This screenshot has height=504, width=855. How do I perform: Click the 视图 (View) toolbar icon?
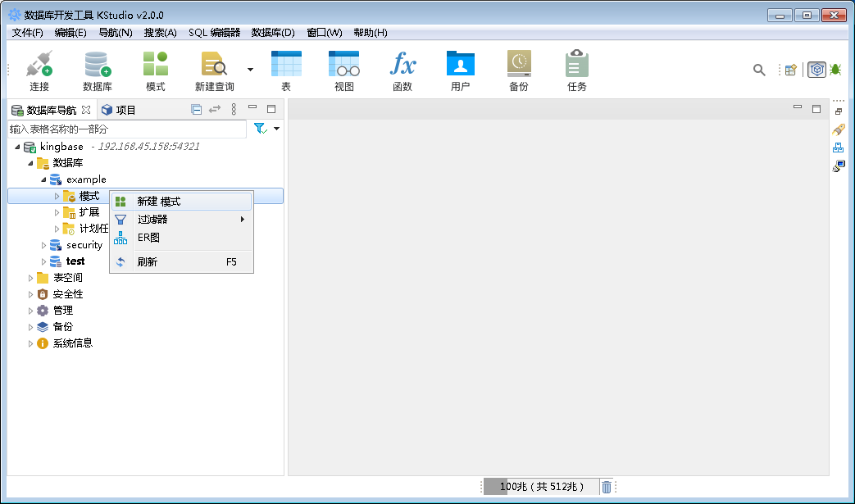tap(343, 70)
